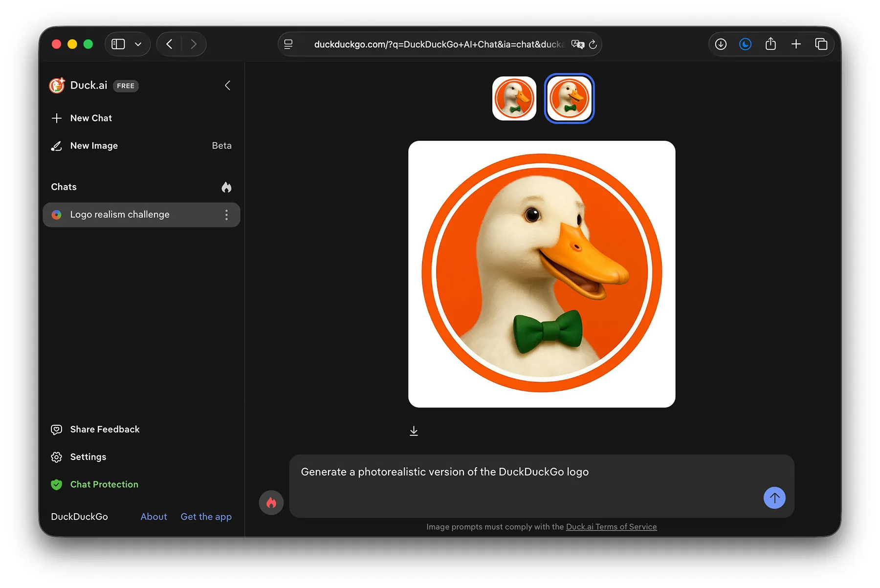Switch to the Logo realism challenge chat
Image resolution: width=880 pixels, height=588 pixels.
120,214
